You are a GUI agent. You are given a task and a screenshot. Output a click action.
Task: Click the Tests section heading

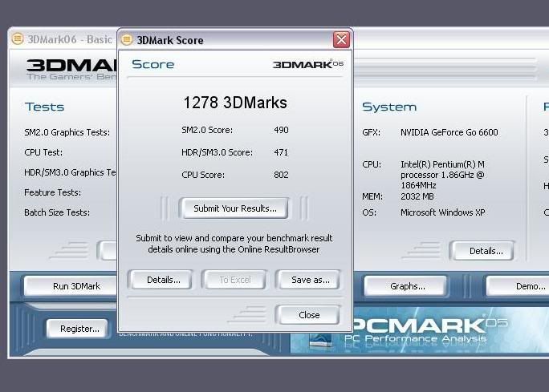(x=45, y=107)
